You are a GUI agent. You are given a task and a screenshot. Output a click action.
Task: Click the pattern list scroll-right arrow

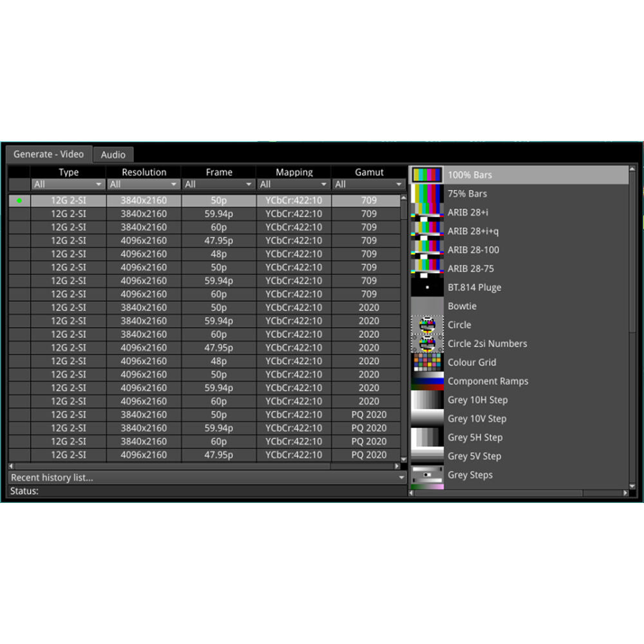pyautogui.click(x=625, y=493)
